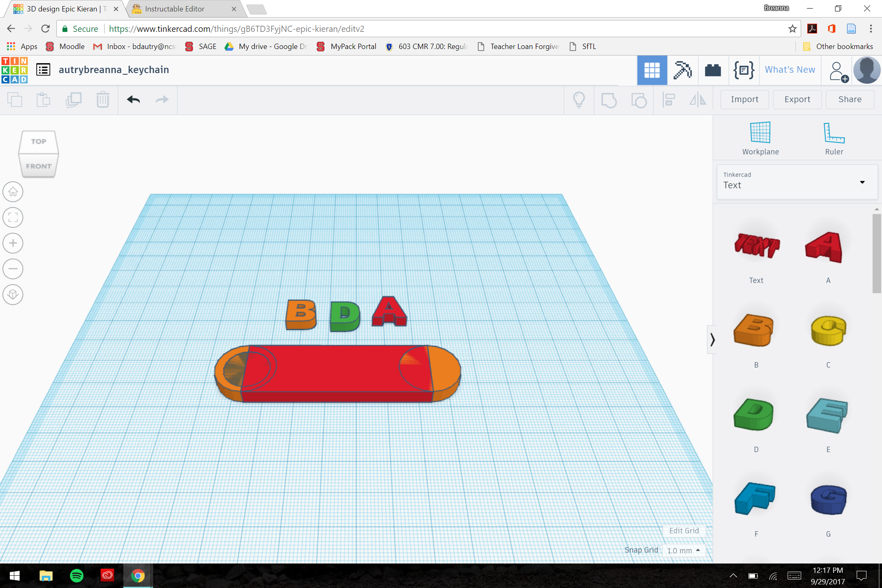Switch to the Instructable Editor tab
882x588 pixels.
point(176,9)
